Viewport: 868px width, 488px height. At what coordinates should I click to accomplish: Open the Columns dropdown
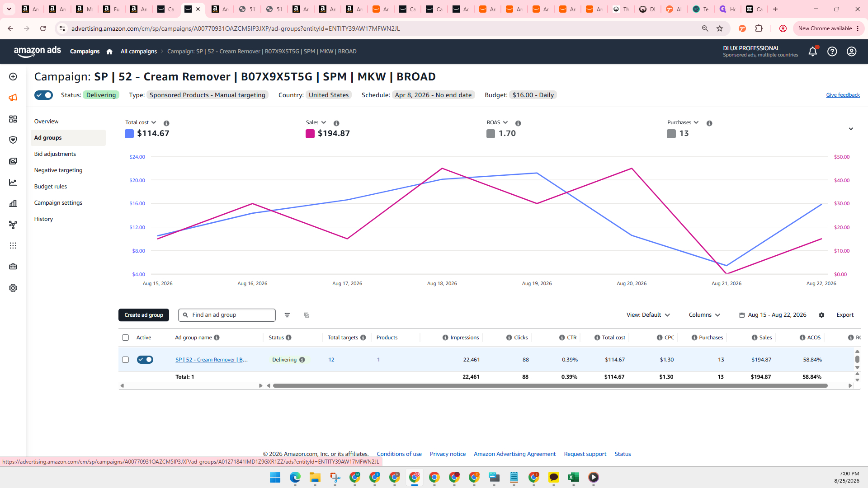pyautogui.click(x=704, y=315)
